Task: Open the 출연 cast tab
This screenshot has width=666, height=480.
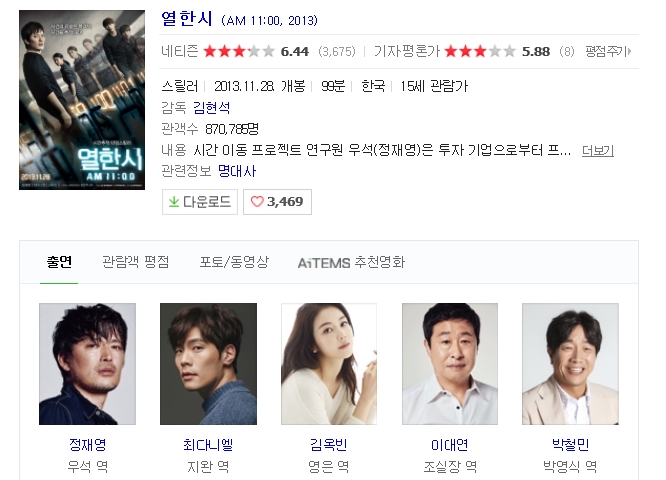Action: (x=59, y=262)
